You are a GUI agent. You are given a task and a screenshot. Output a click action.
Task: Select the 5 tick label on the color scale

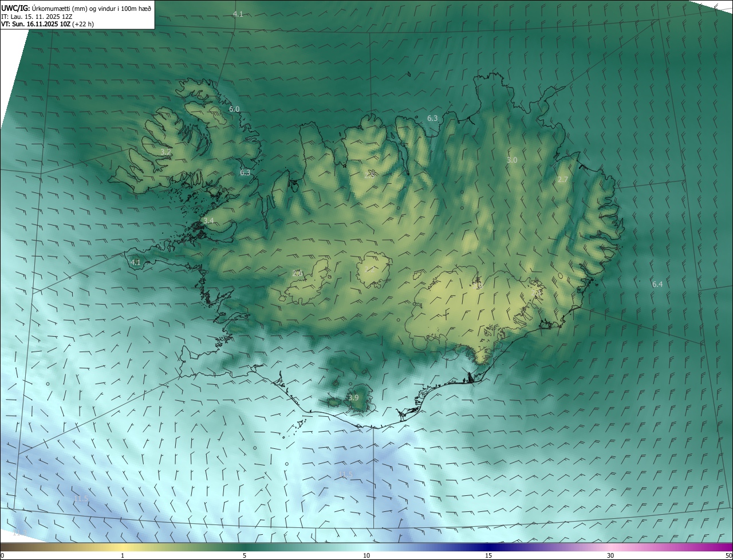coord(245,555)
